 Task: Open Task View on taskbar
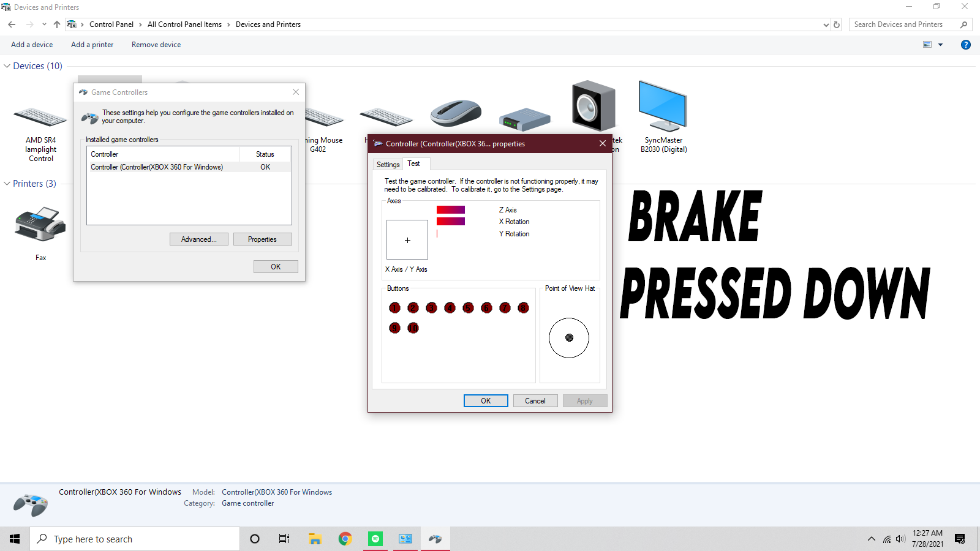[x=284, y=539]
